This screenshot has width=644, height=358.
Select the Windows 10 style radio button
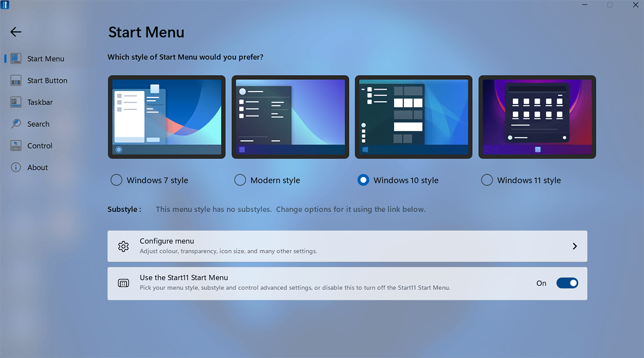point(363,180)
